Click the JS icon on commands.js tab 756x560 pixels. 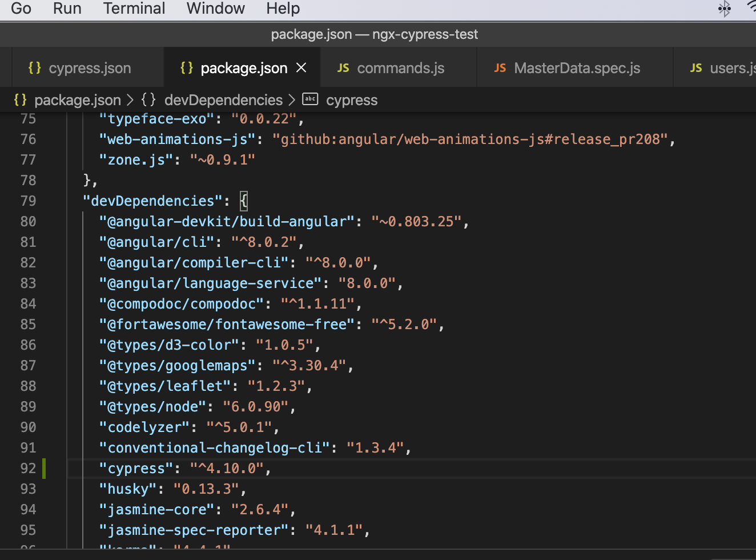(343, 68)
